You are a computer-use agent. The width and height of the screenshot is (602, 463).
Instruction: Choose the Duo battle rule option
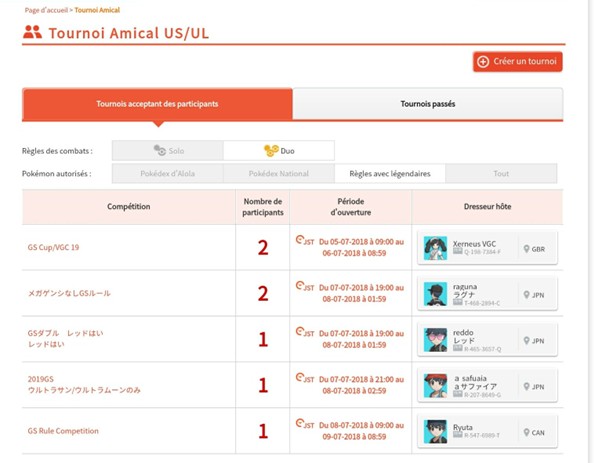279,150
